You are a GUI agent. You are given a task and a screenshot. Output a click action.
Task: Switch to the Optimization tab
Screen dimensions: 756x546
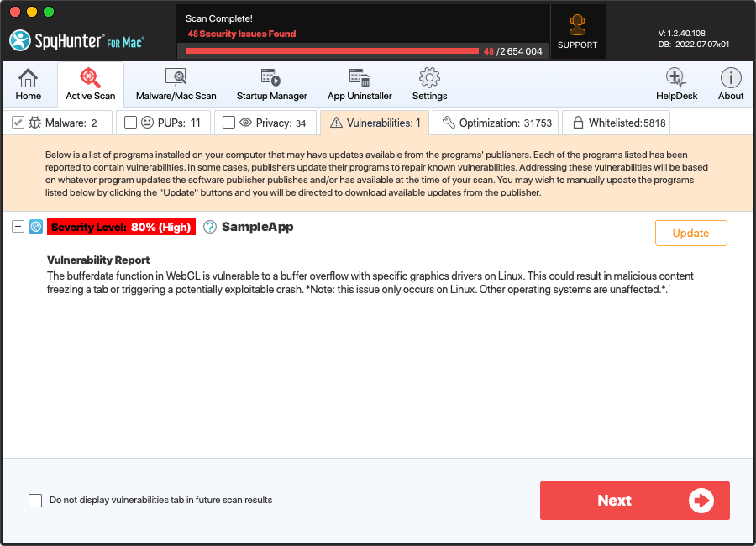pyautogui.click(x=496, y=123)
